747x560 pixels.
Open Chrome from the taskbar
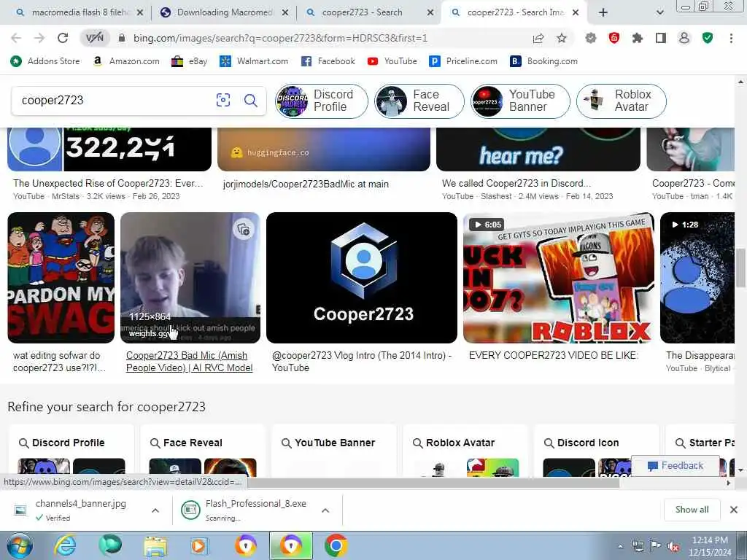pos(336,545)
